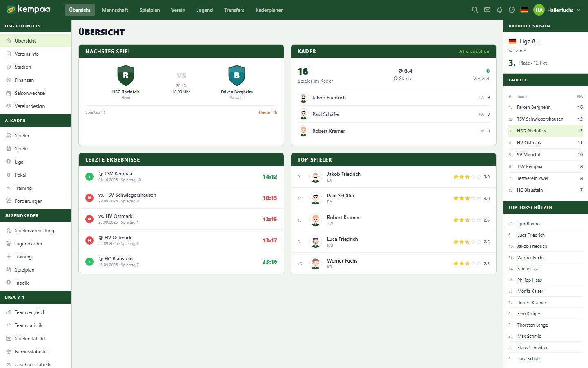Click the kempaa logo

[28, 9]
